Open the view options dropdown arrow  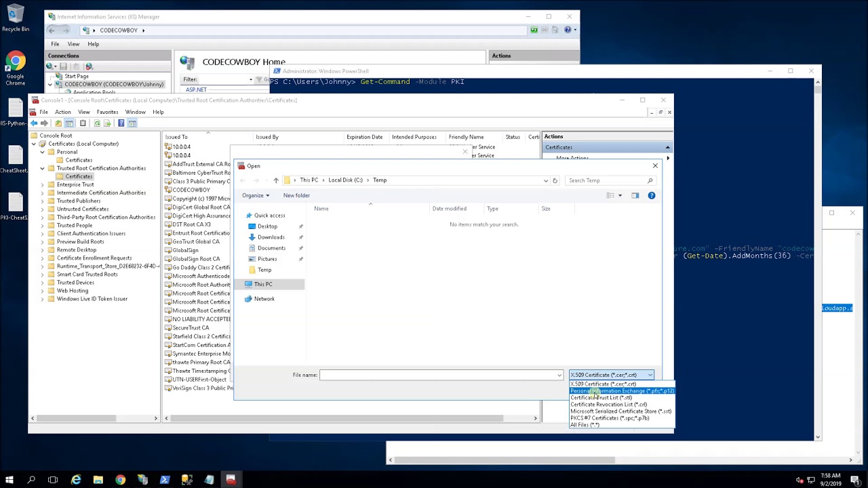[x=620, y=196]
